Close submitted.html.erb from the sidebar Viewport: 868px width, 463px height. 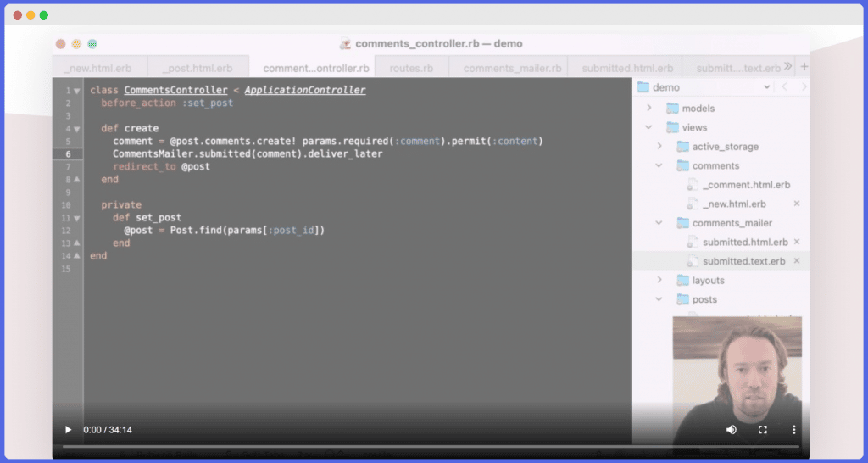797,242
